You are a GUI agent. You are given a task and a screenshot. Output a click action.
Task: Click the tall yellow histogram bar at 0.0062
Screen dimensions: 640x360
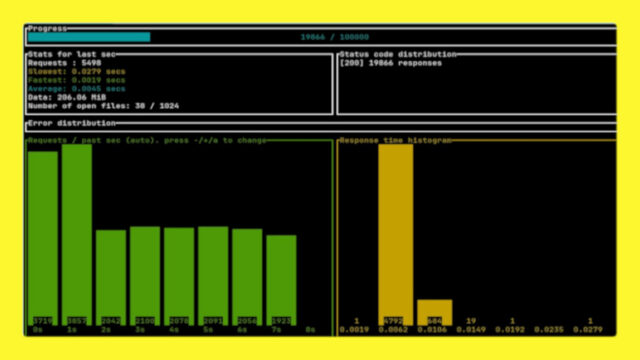coord(396,235)
